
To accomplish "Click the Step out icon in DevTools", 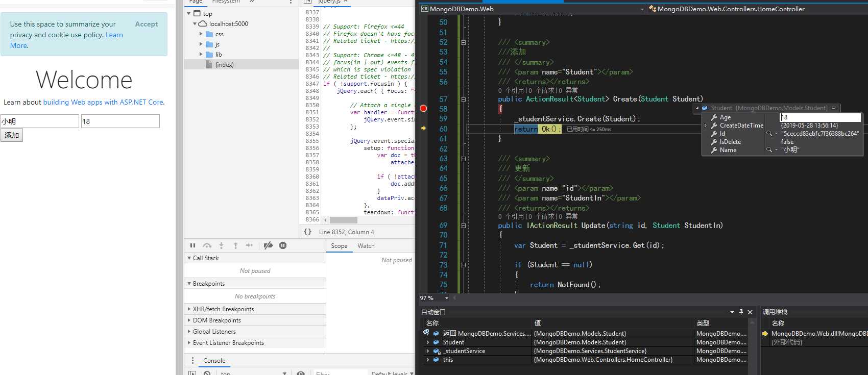I will [235, 245].
